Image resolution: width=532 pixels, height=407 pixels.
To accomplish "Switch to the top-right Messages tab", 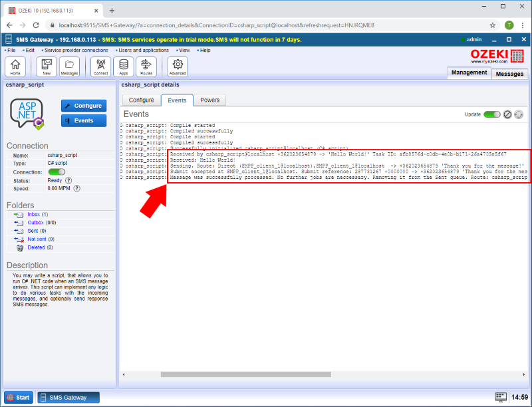I will click(509, 74).
